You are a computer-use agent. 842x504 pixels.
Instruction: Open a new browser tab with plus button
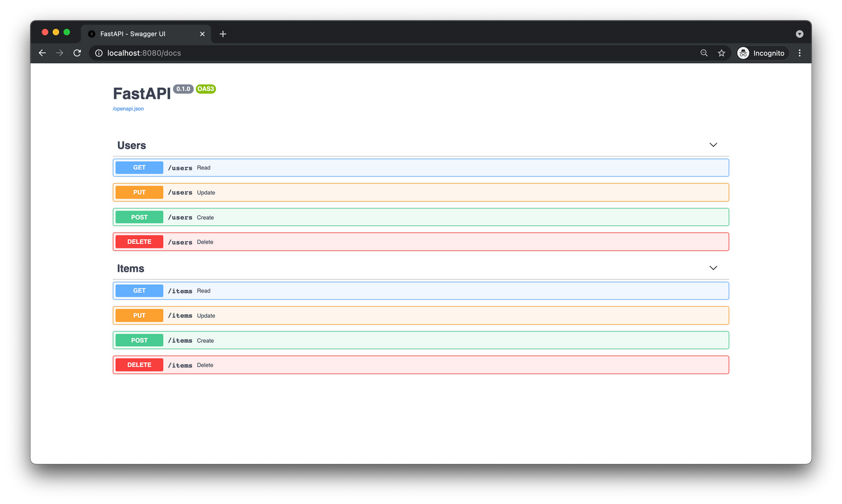tap(223, 34)
